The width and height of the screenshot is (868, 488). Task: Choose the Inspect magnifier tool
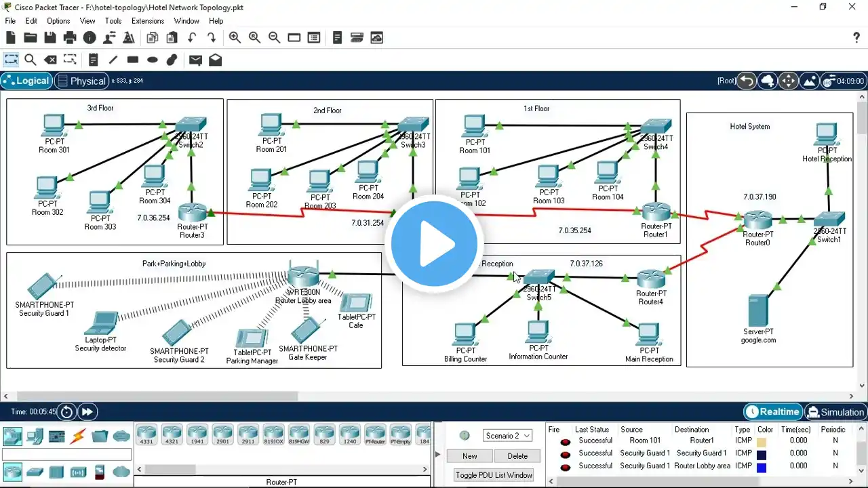pos(30,60)
